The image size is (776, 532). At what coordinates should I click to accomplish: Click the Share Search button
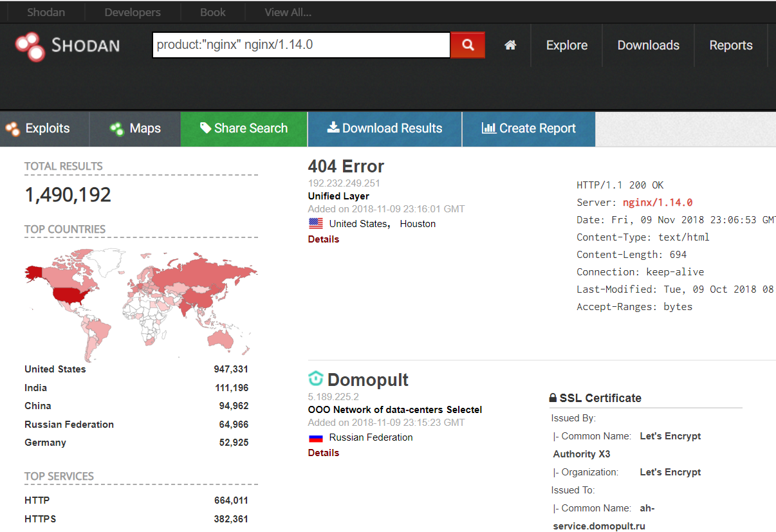coord(244,129)
